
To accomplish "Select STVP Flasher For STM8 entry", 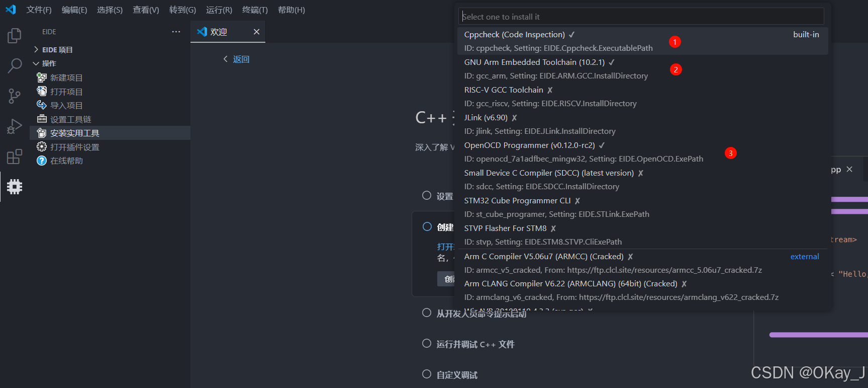I will [643, 235].
